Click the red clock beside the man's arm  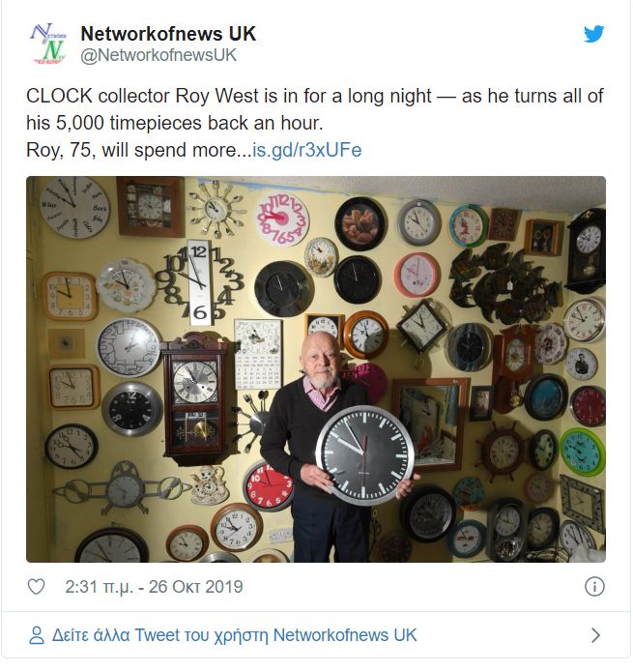tap(268, 487)
